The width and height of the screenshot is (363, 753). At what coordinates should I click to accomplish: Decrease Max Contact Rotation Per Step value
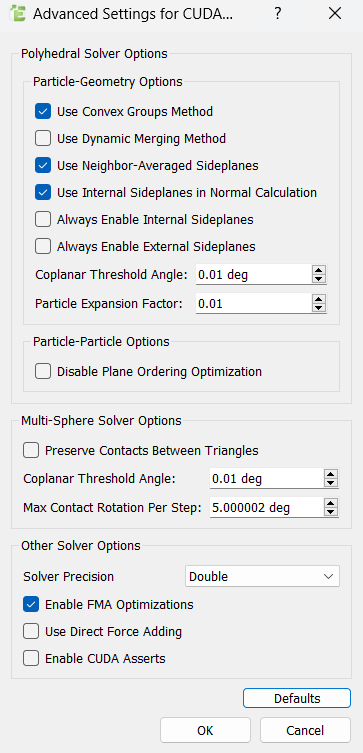pyautogui.click(x=330, y=511)
